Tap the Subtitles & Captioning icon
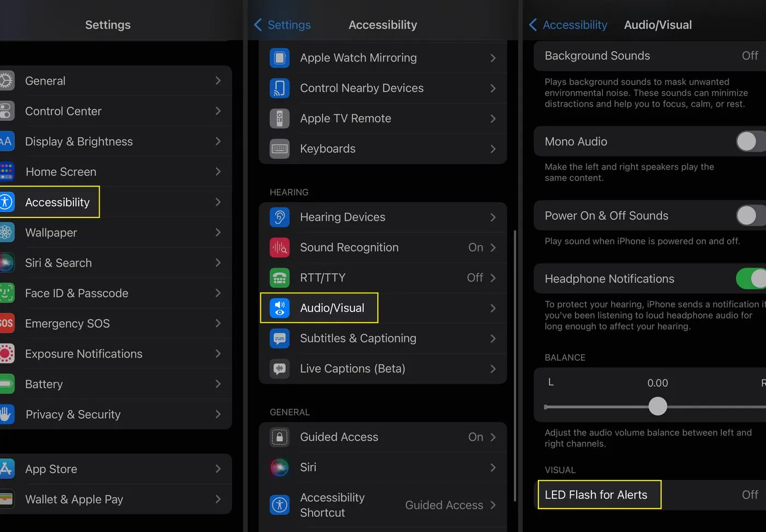Image resolution: width=766 pixels, height=532 pixels. pyautogui.click(x=280, y=338)
